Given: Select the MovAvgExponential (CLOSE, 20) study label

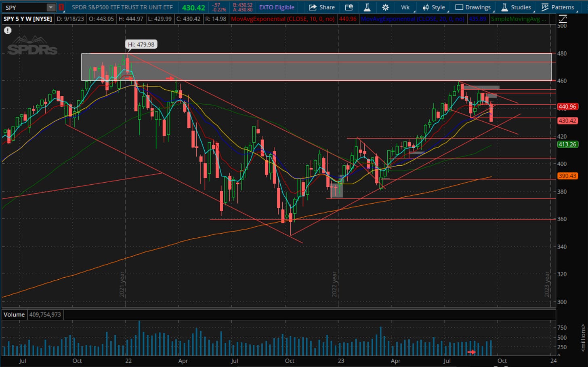Looking at the screenshot, I should click(412, 19).
